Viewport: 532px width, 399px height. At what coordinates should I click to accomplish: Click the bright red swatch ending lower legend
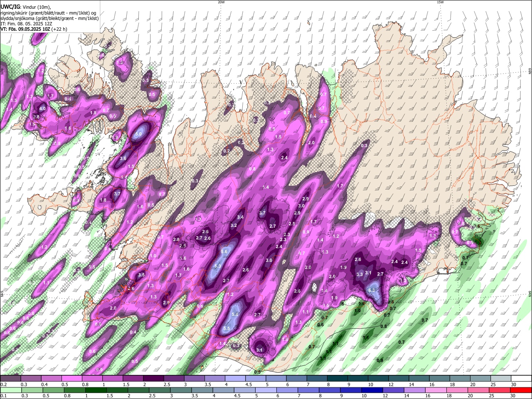521,390
